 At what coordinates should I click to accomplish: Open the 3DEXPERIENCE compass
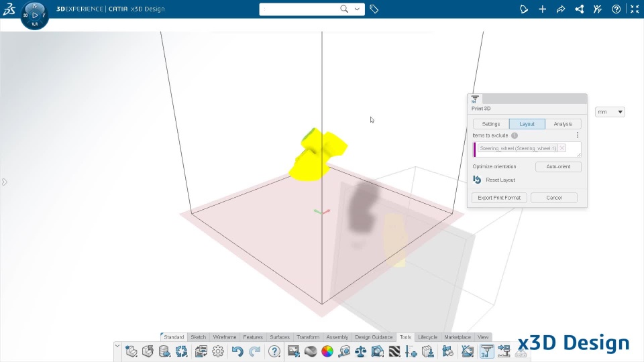pos(35,15)
